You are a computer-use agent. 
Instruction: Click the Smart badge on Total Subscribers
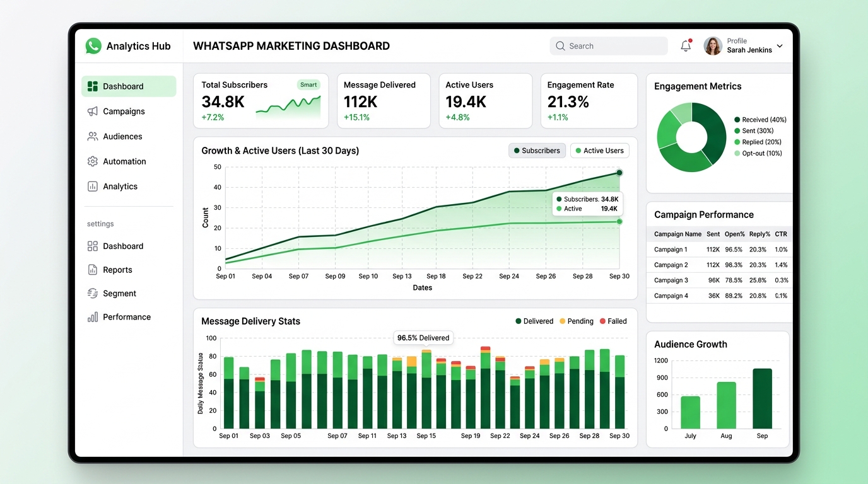coord(308,84)
